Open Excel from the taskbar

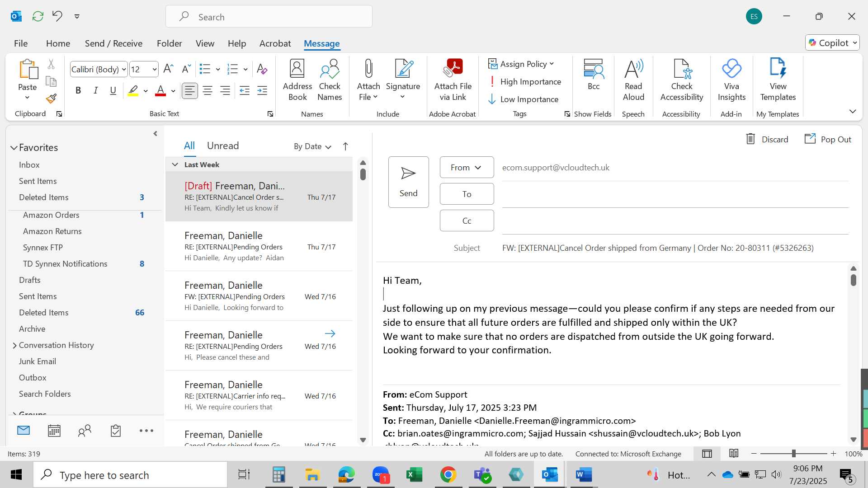414,474
